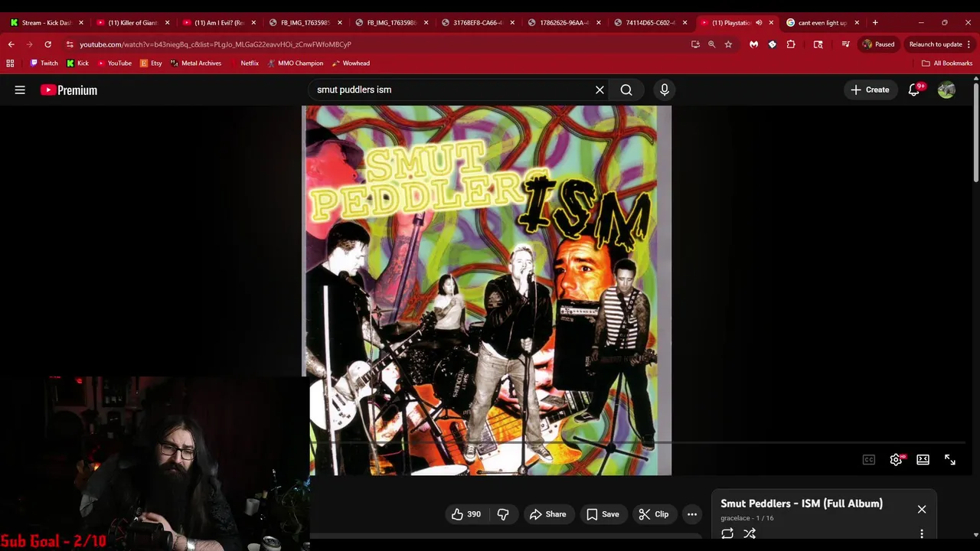The height and width of the screenshot is (551, 980).
Task: Close the Killer of Giants tab
Action: coord(167,23)
